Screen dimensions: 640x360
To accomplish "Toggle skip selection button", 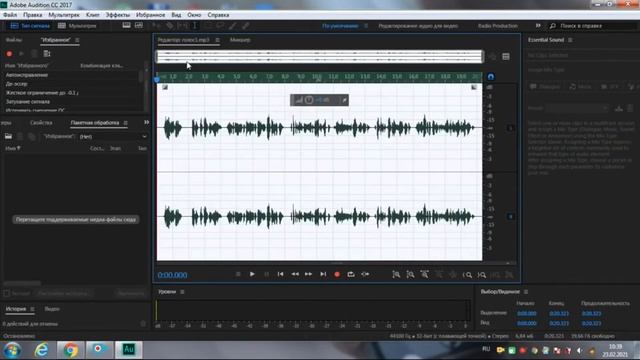I will pos(365,274).
